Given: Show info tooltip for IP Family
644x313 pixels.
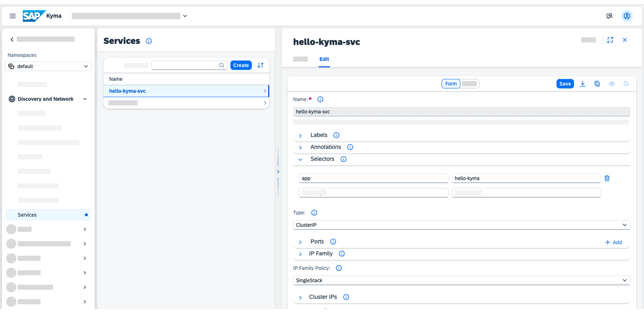Looking at the screenshot, I should [x=342, y=254].
